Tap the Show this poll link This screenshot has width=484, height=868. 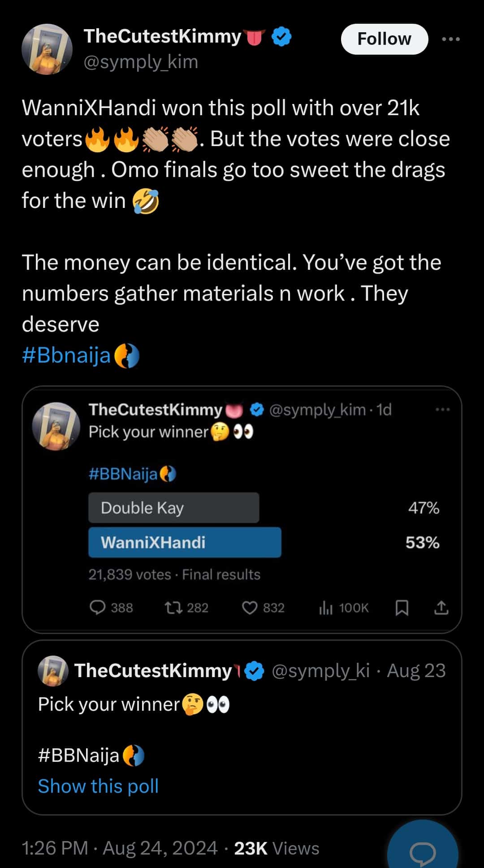click(x=98, y=786)
